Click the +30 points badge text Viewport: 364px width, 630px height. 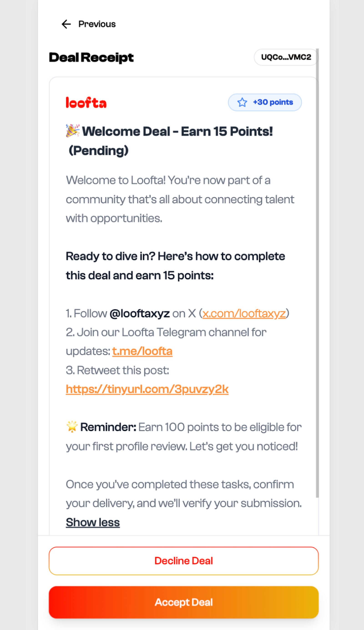point(273,102)
